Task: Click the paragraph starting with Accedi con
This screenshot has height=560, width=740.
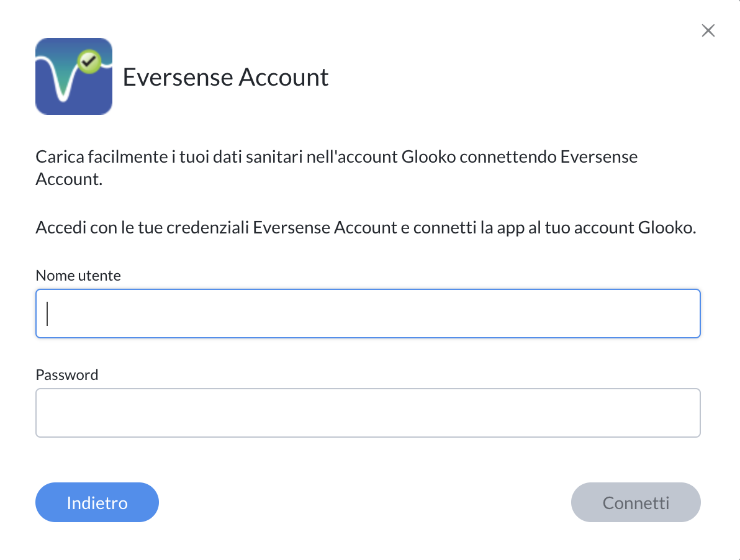Action: (366, 227)
